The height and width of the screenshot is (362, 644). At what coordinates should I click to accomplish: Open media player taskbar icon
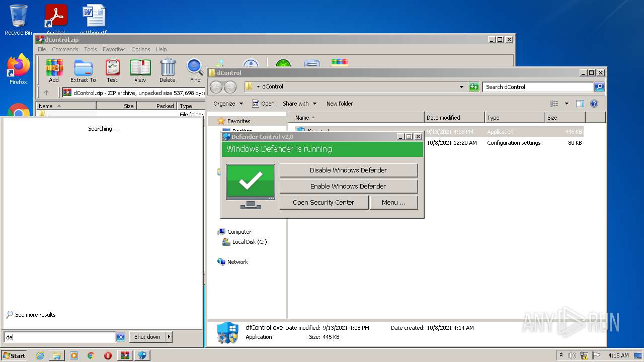tap(74, 355)
